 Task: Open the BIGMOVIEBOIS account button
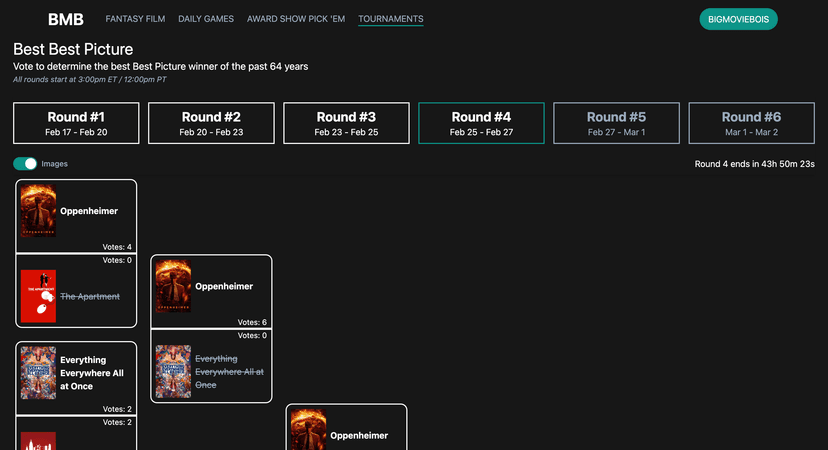[x=738, y=19]
